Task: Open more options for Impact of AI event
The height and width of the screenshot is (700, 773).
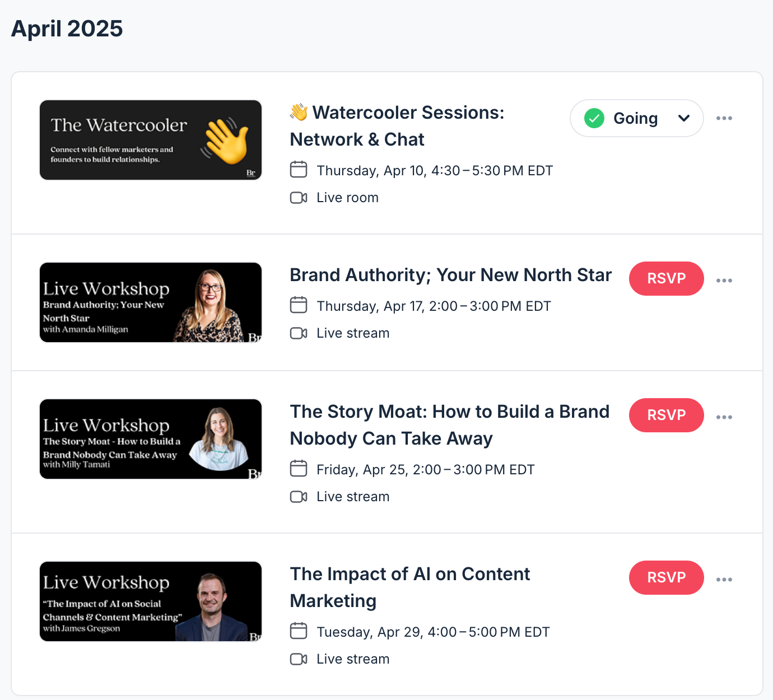Action: [724, 580]
